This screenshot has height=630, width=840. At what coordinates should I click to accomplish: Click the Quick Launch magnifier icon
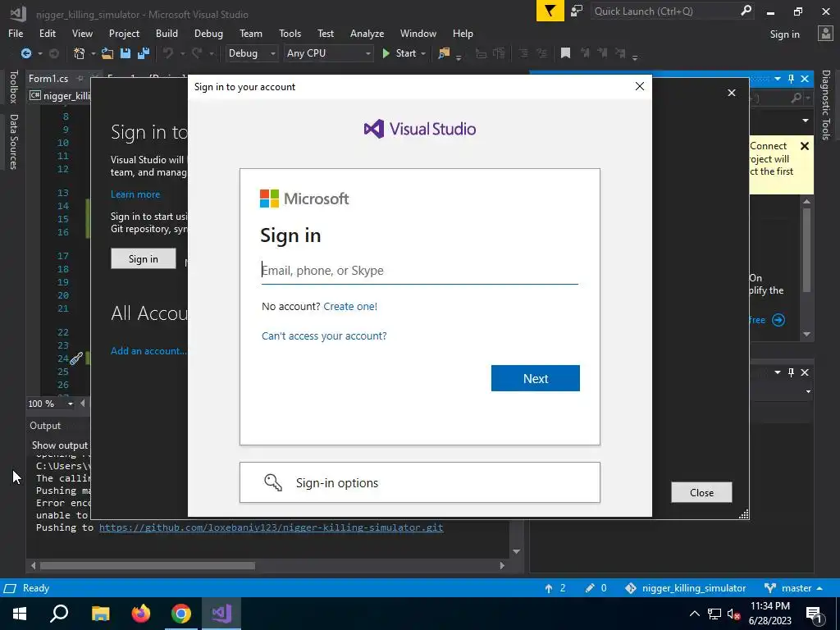coord(746,11)
